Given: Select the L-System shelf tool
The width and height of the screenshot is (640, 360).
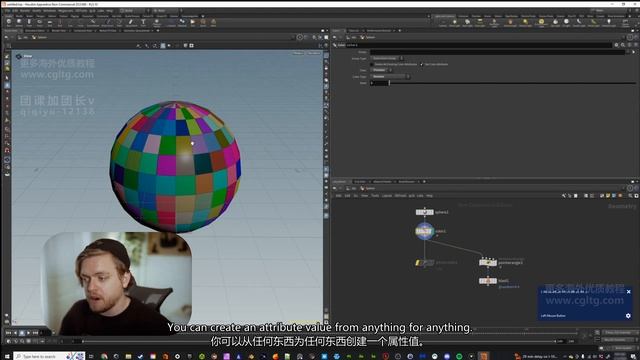Looking at the screenshot, I should 171,23.
